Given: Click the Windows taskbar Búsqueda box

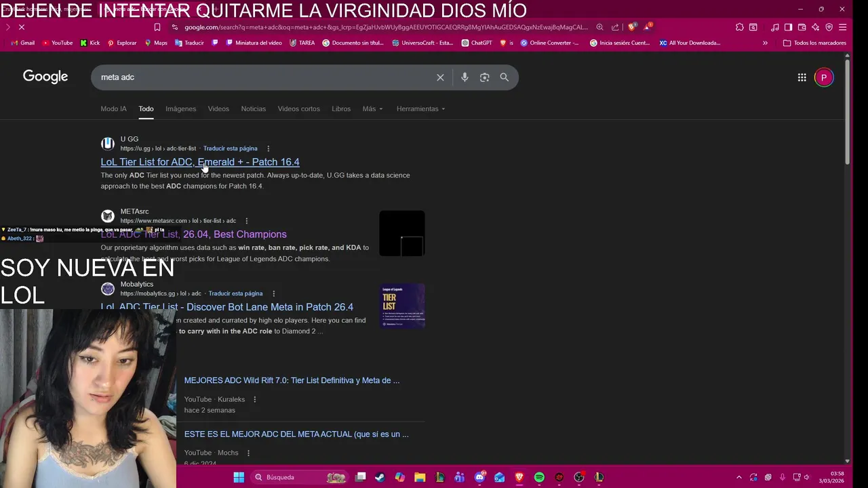Looking at the screenshot, I should point(299,477).
